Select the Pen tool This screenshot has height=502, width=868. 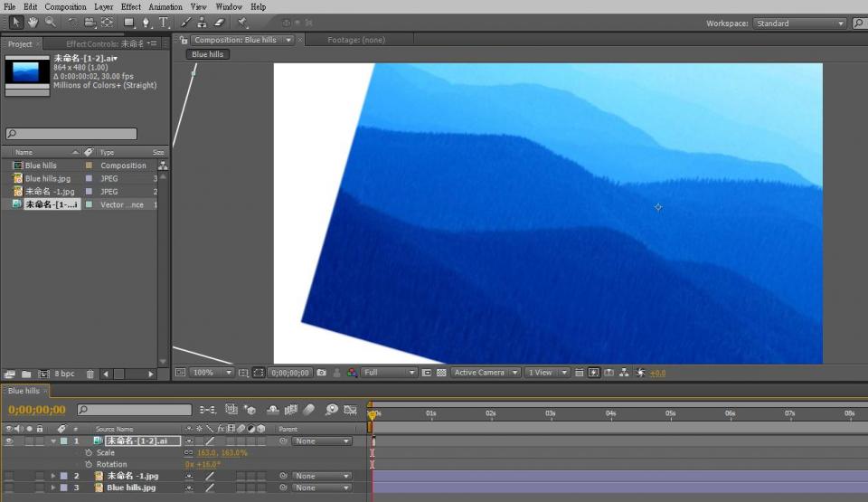146,22
